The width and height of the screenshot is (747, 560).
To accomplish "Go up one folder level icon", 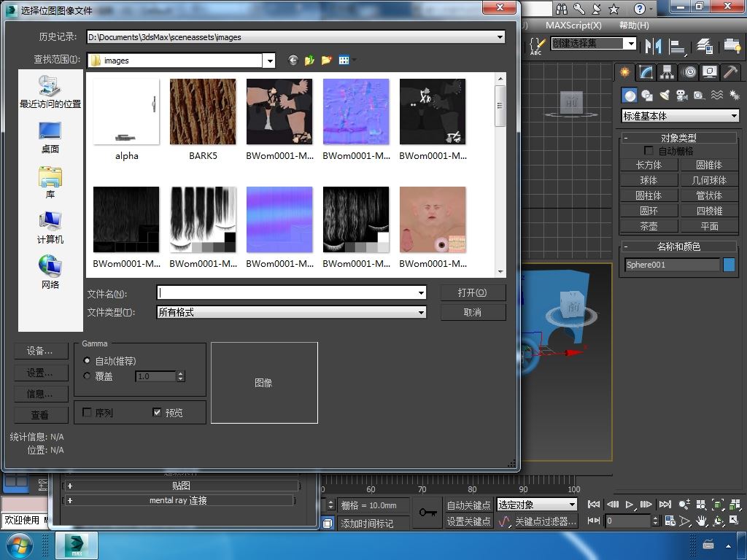I will tap(309, 60).
